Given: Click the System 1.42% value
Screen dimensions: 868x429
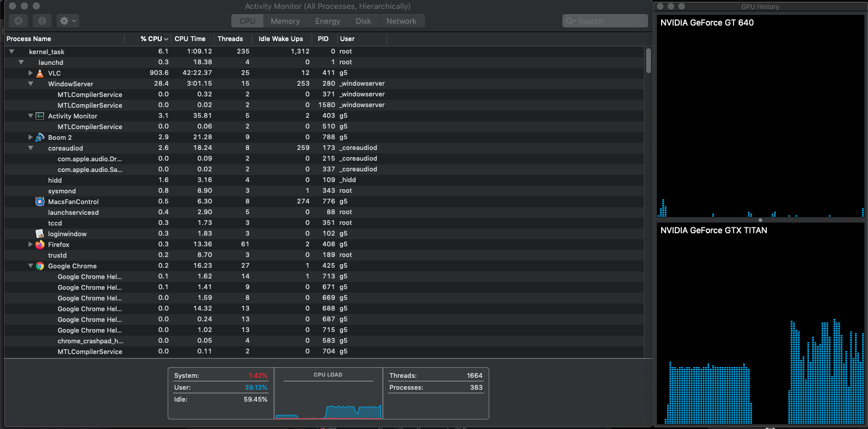Looking at the screenshot, I should [258, 376].
